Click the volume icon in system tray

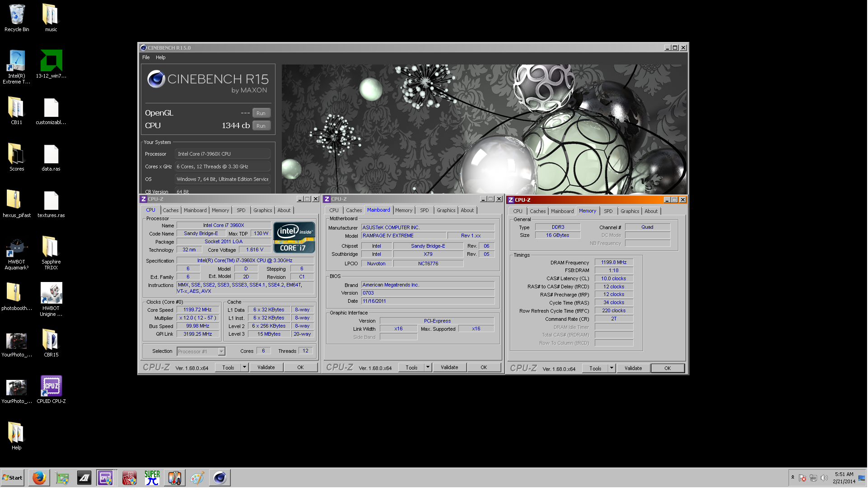click(824, 478)
